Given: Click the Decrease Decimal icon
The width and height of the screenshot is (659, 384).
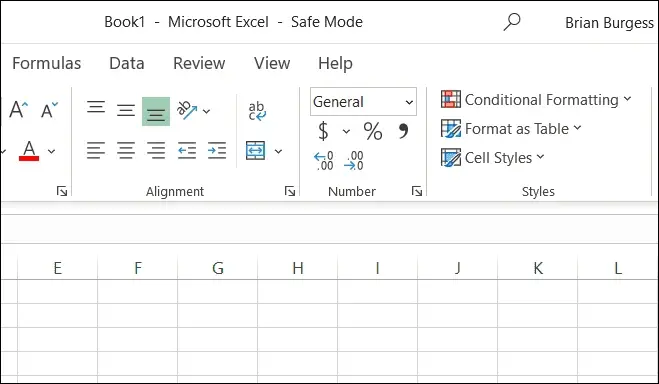Looking at the screenshot, I should (354, 161).
